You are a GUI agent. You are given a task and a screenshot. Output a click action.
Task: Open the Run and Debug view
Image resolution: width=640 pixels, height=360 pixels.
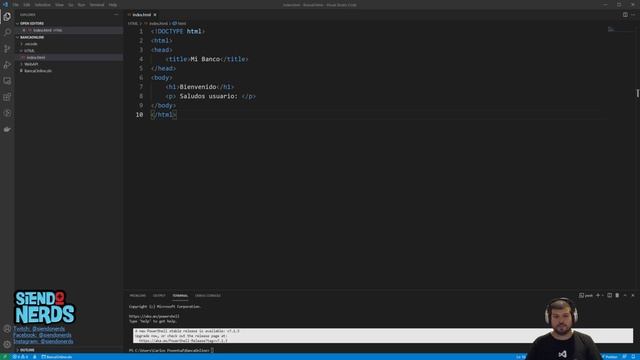(x=7, y=64)
